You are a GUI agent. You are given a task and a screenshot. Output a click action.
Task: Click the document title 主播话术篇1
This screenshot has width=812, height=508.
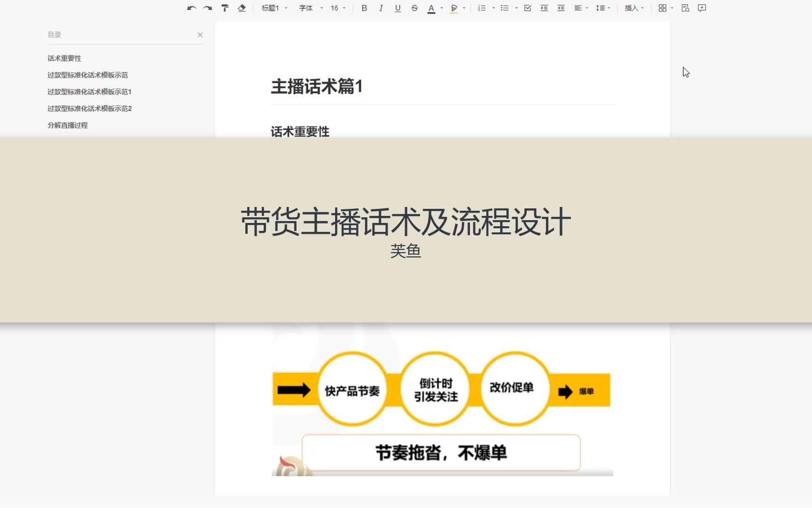point(317,87)
